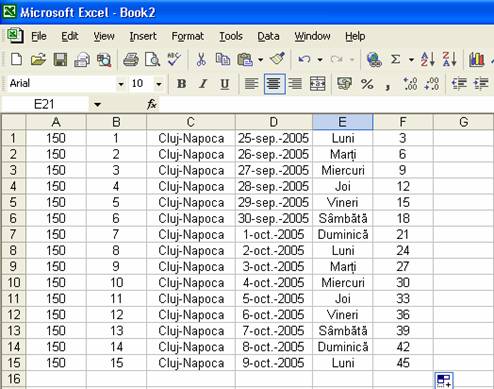Select cell with 25-sep.-2005
The image size is (494, 389).
tap(273, 138)
